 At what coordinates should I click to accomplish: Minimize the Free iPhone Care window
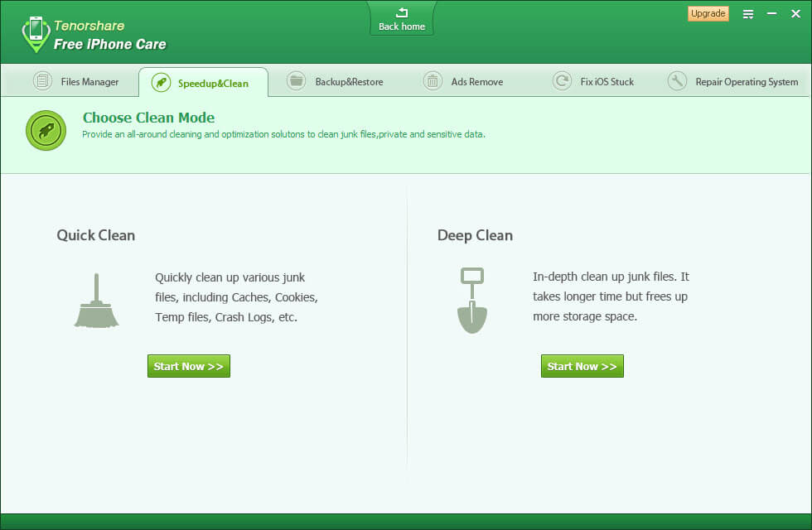(x=771, y=13)
